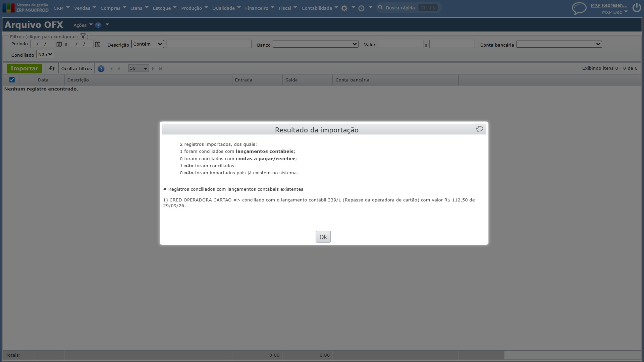Click the filter funnel icon

click(83, 36)
